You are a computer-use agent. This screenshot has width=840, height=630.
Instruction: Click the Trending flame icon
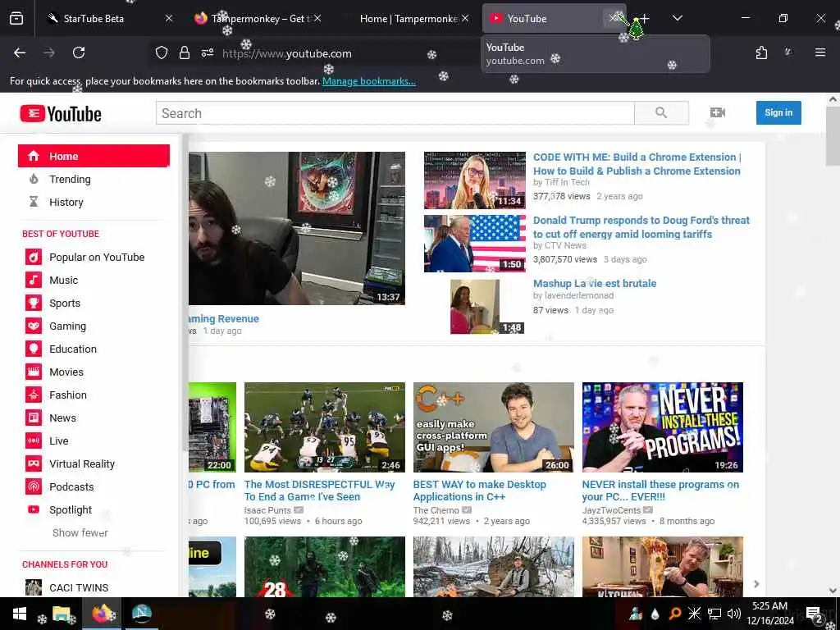pyautogui.click(x=34, y=179)
